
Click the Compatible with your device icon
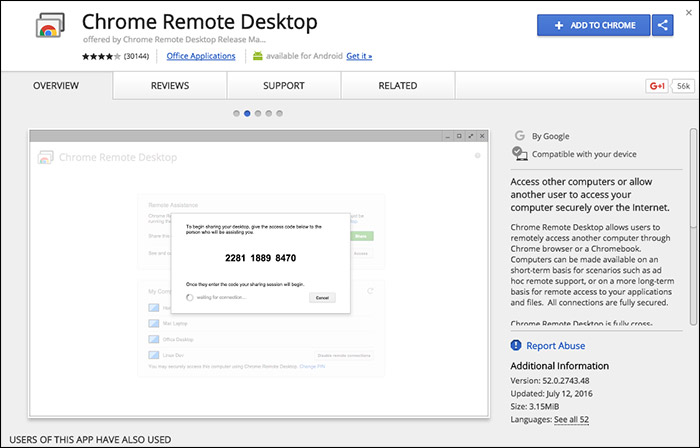click(519, 153)
